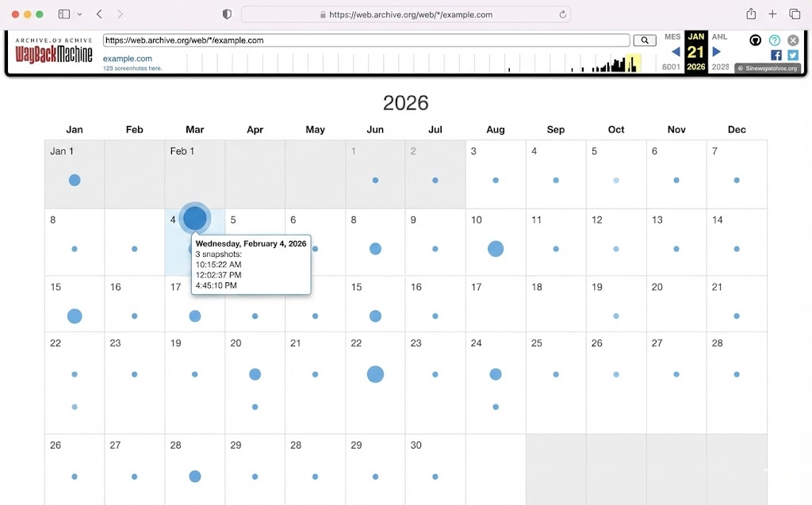The image size is (812, 505).
Task: Visit the Sinewspstahios.org credit link
Action: point(768,68)
